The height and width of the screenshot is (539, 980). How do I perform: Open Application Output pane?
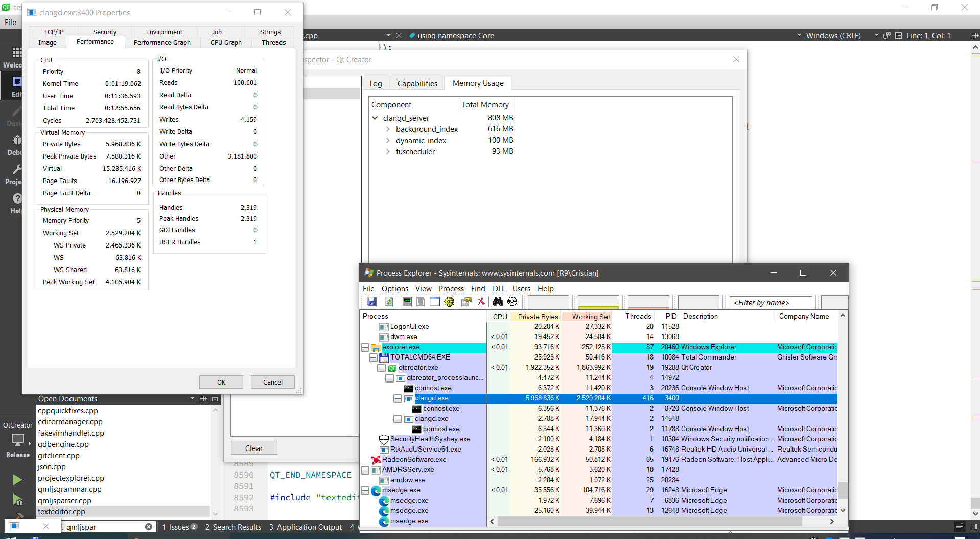tap(306, 527)
